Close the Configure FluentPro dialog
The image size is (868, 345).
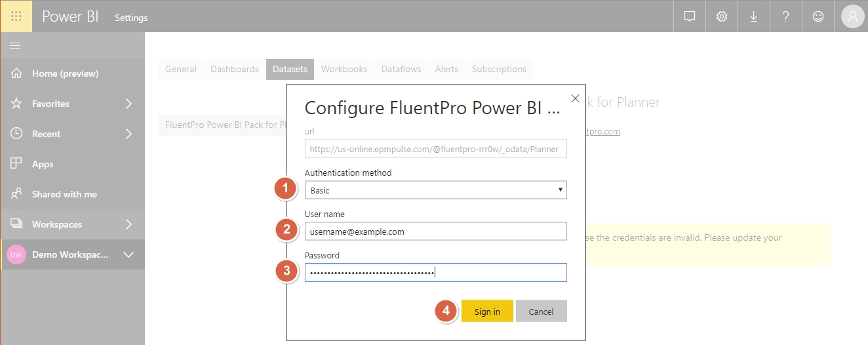pyautogui.click(x=576, y=98)
